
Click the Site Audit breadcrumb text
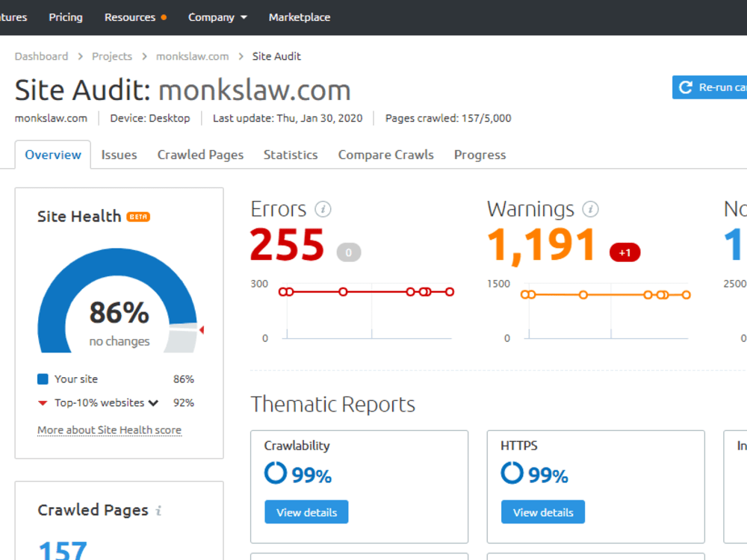[276, 56]
